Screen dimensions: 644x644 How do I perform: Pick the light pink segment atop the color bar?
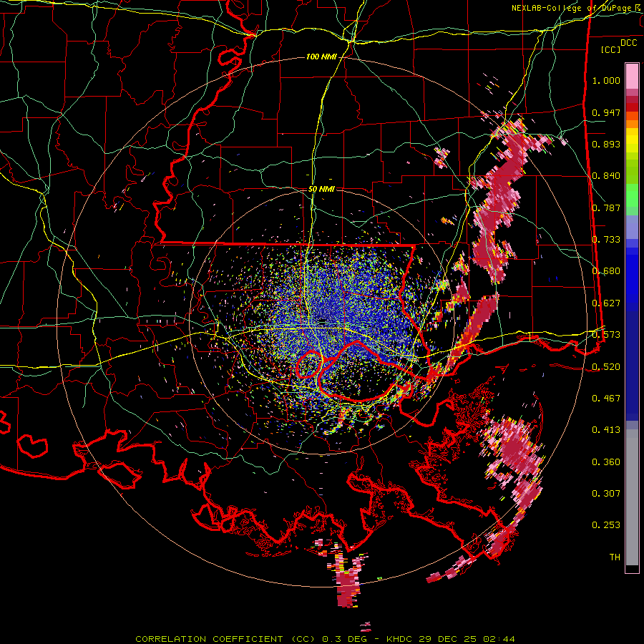[632, 76]
